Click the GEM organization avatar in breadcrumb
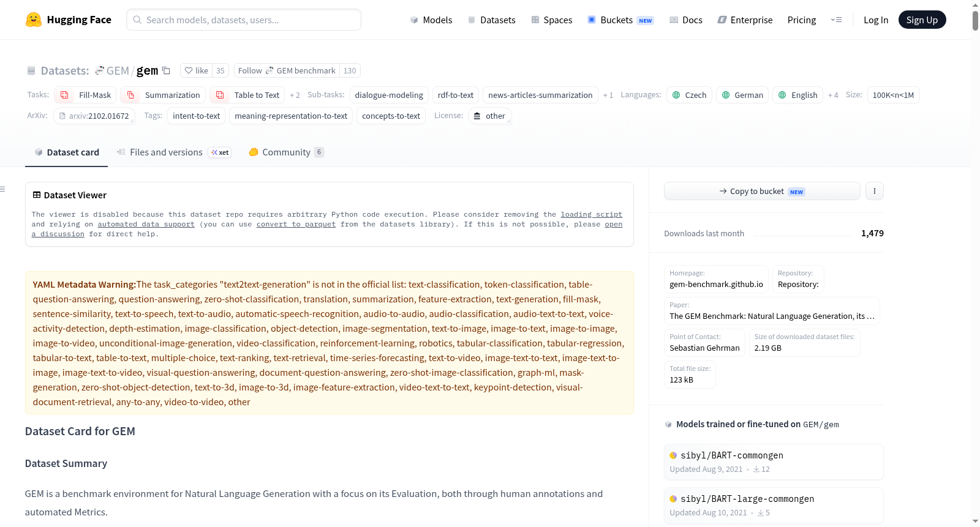Viewport: 980px width, 527px height. (x=99, y=70)
